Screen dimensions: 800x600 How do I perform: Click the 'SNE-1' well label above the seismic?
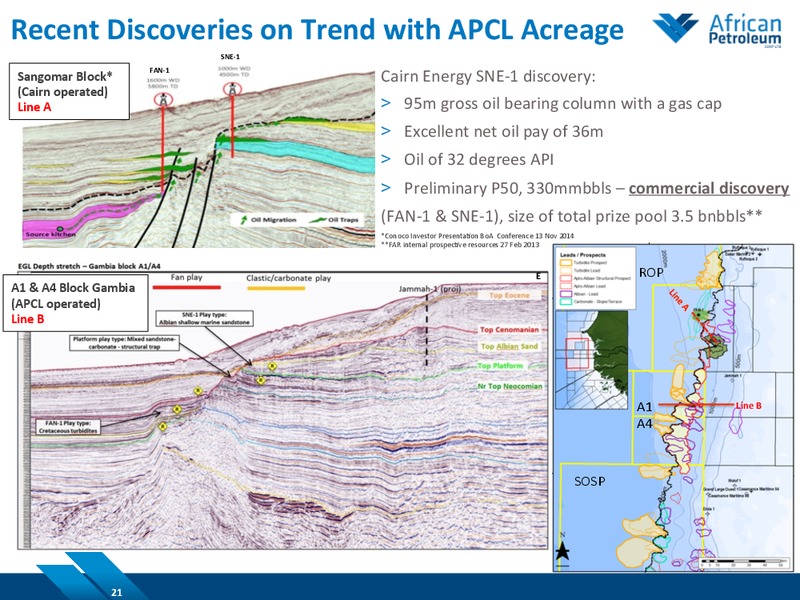230,57
